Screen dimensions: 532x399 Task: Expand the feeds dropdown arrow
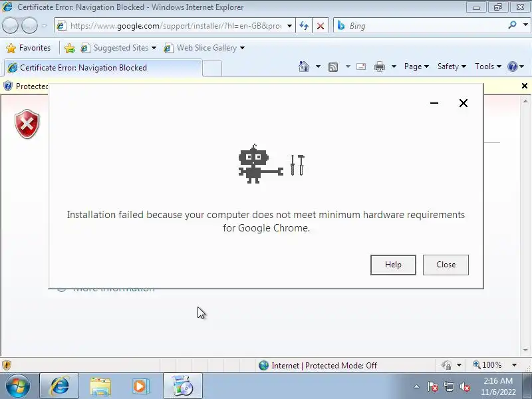tap(348, 66)
